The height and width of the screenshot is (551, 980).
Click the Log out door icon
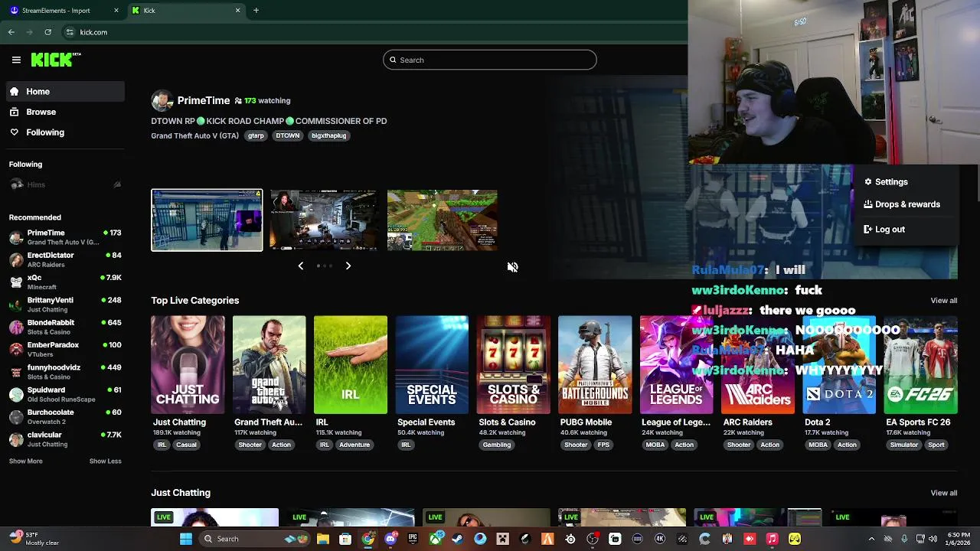point(868,230)
